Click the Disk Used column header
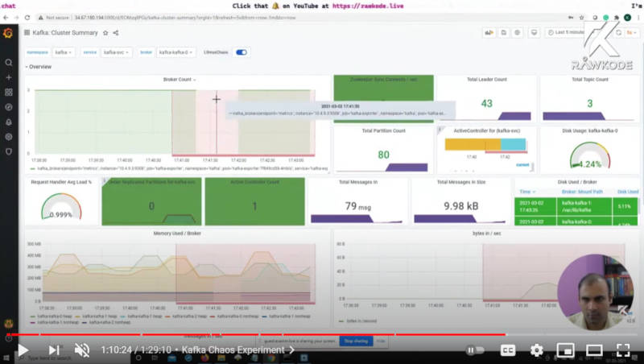Viewport: 644px width, 364px height. 628,192
